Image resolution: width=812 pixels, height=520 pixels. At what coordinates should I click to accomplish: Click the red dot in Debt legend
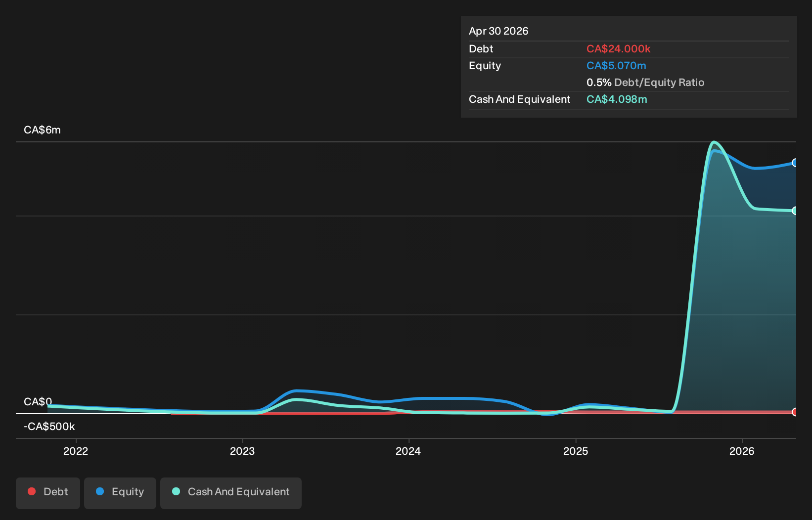32,491
